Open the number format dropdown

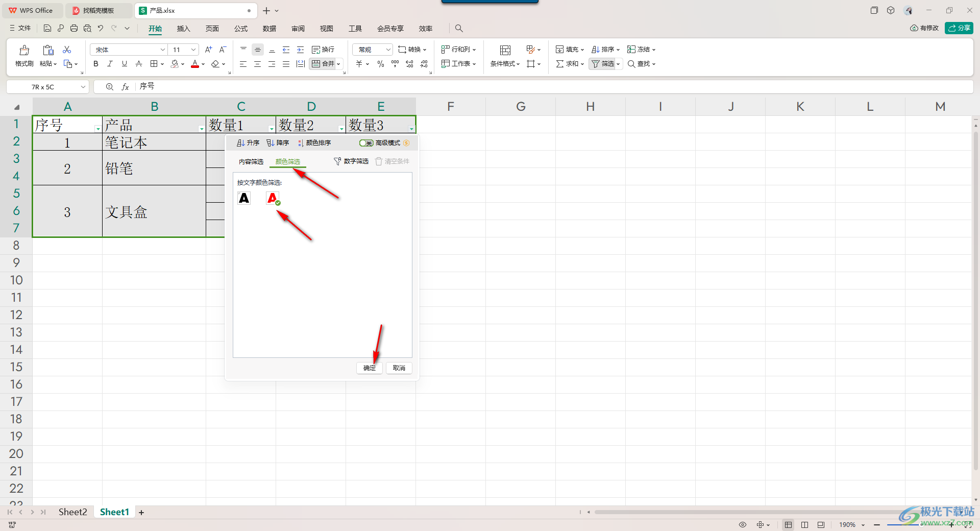pyautogui.click(x=388, y=50)
